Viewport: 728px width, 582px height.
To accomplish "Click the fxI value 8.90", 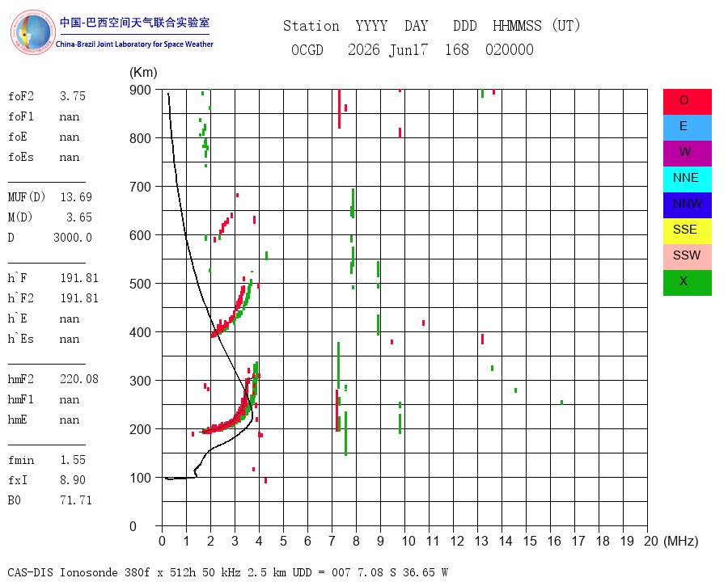I will tap(73, 480).
